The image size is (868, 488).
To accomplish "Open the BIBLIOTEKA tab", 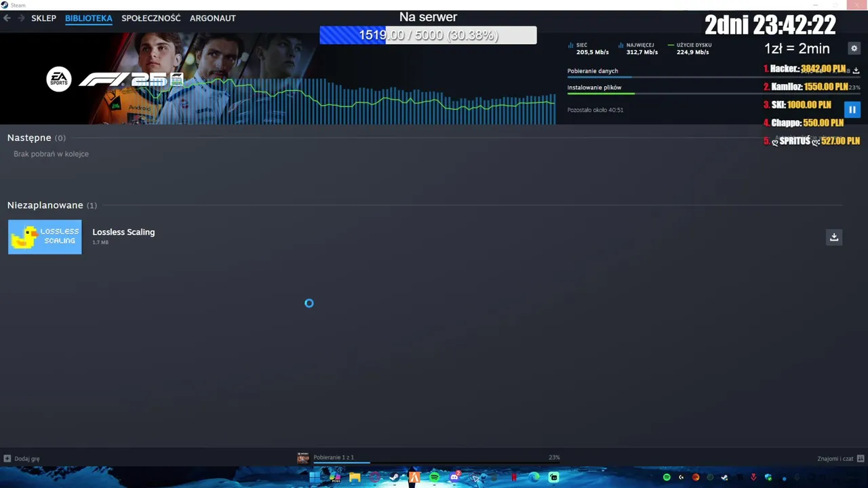I will (89, 18).
